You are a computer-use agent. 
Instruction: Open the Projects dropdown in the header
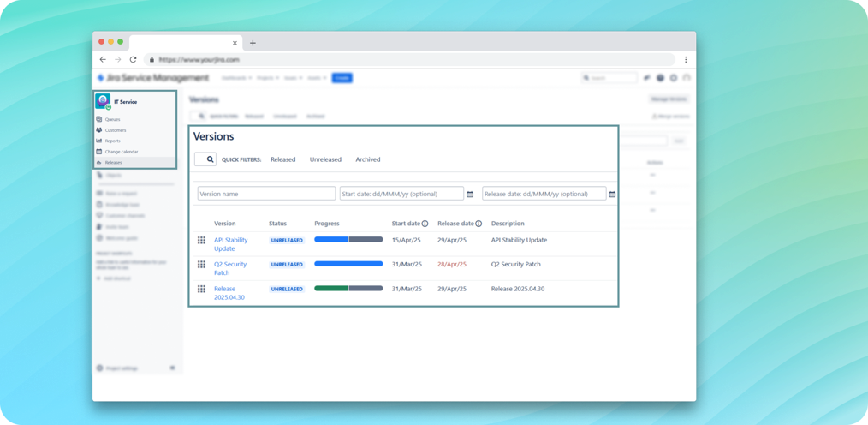pyautogui.click(x=269, y=78)
